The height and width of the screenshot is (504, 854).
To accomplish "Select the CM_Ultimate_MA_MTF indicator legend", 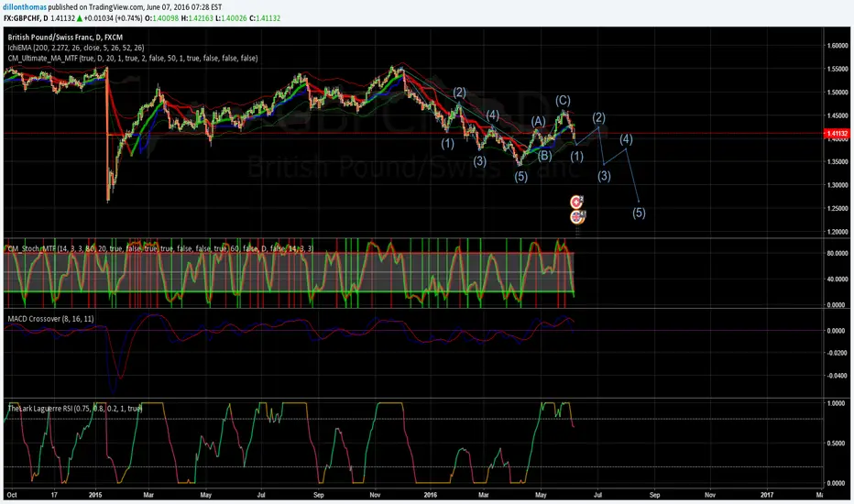I will [132, 59].
